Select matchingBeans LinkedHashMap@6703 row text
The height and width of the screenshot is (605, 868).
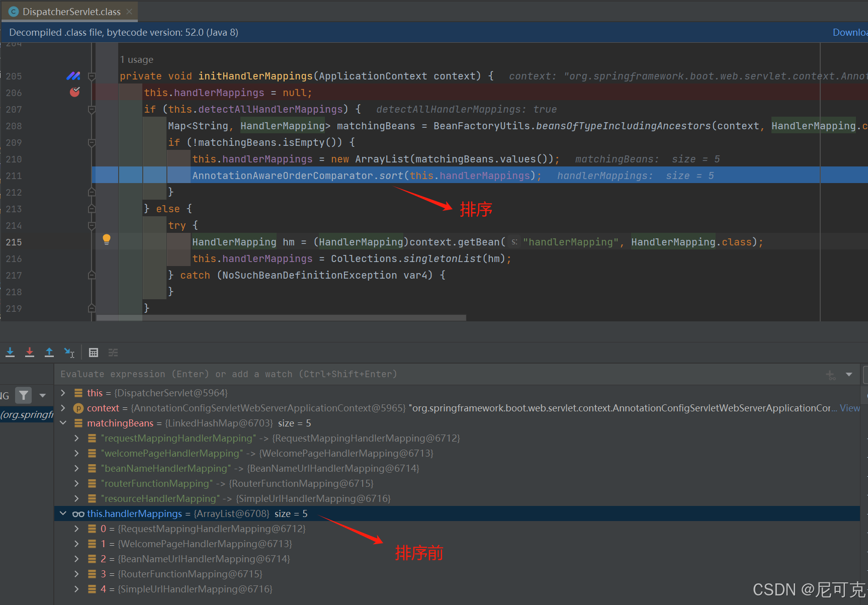(x=199, y=423)
